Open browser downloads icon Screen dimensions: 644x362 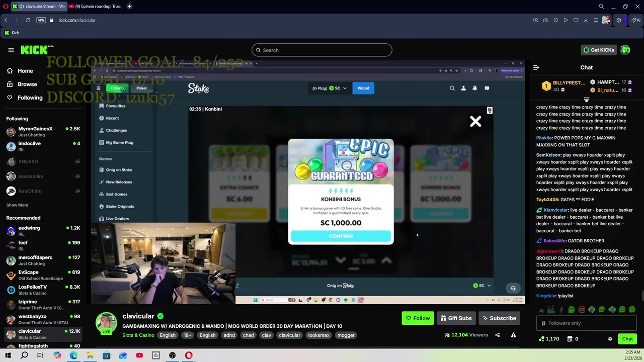coord(586,20)
